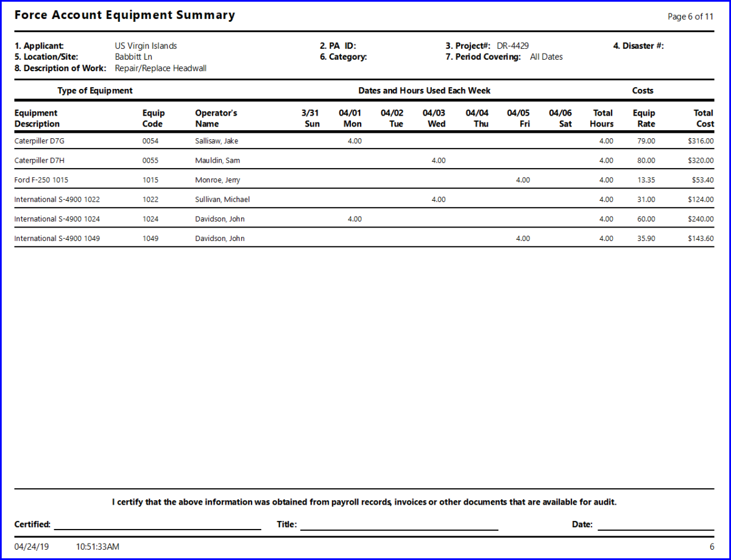The height and width of the screenshot is (560, 731).
Task: Select the Project# value DR-4429
Action: tap(512, 45)
